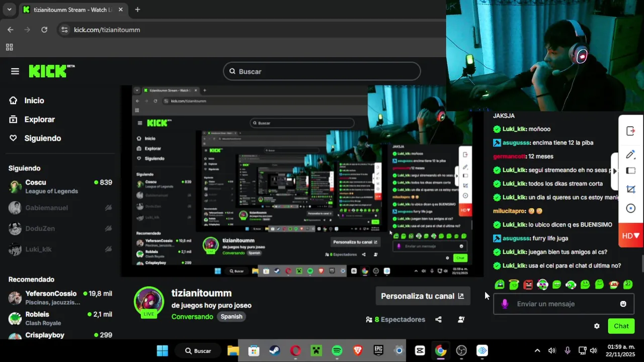The image size is (644, 362).
Task: Select the pencil tool on recorder toolbar
Action: tap(630, 154)
